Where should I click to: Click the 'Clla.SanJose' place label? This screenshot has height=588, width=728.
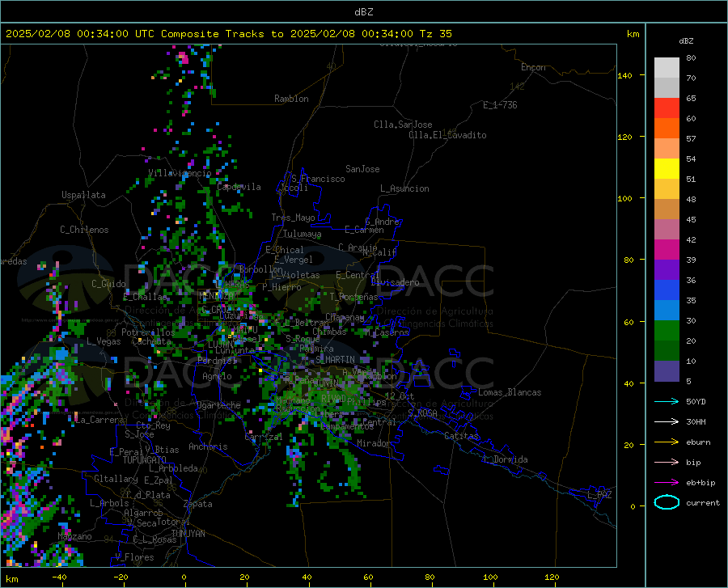(403, 125)
